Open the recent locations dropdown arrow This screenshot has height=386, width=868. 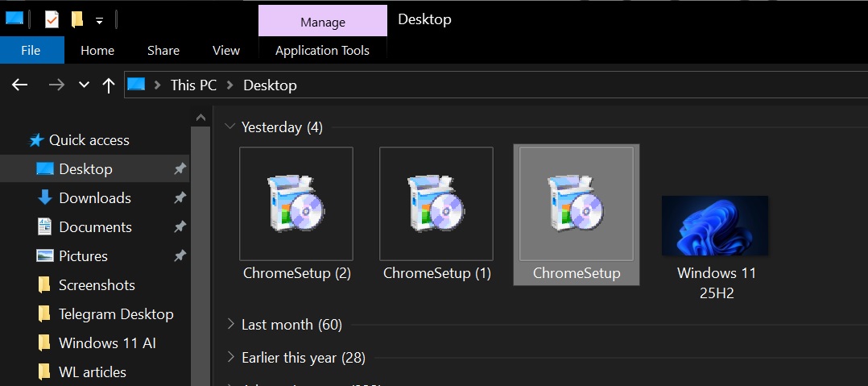(x=84, y=85)
